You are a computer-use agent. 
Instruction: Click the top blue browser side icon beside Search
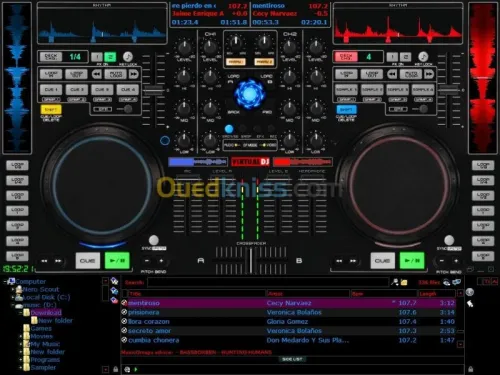click(114, 281)
